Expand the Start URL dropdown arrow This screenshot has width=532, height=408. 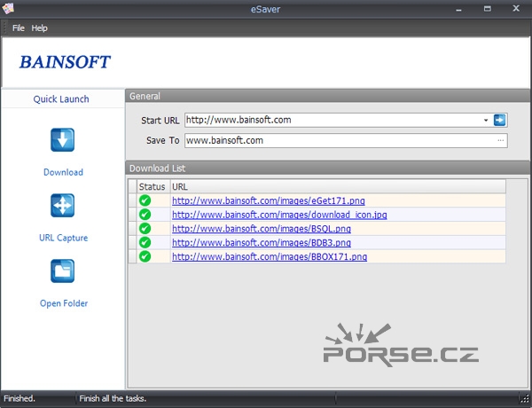click(x=486, y=121)
